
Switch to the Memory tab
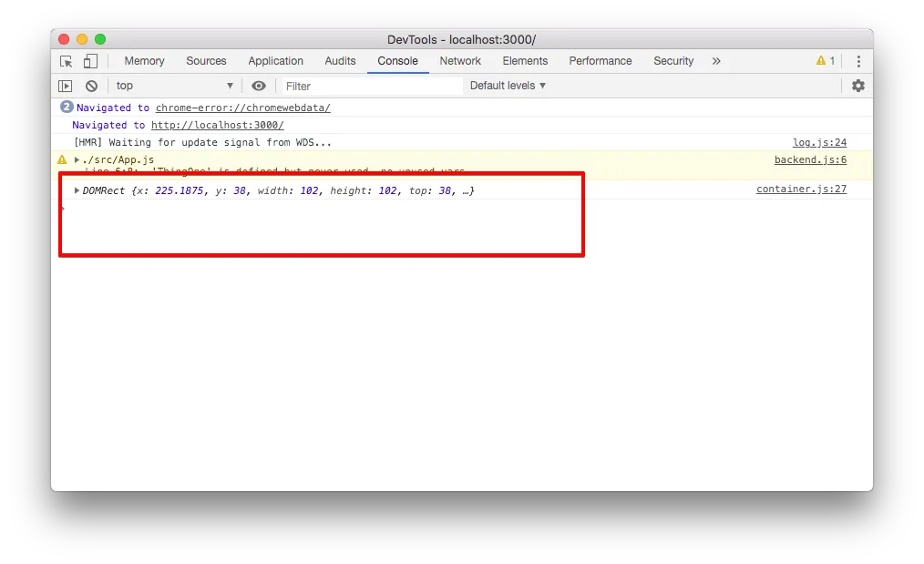coord(144,61)
